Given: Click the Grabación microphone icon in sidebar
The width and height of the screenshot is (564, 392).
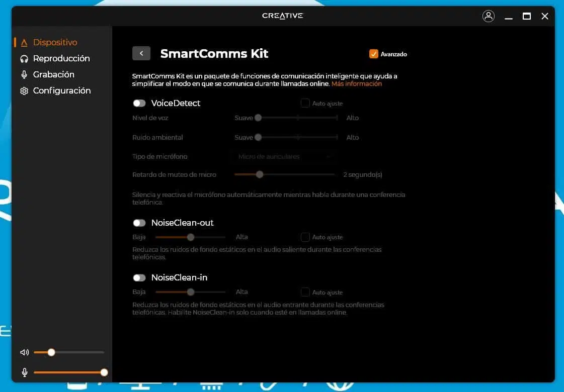Looking at the screenshot, I should [24, 74].
